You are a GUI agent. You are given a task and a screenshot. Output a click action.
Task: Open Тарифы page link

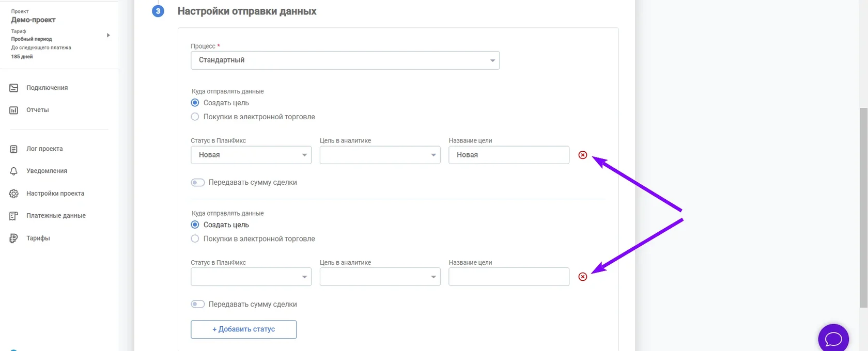tap(38, 238)
